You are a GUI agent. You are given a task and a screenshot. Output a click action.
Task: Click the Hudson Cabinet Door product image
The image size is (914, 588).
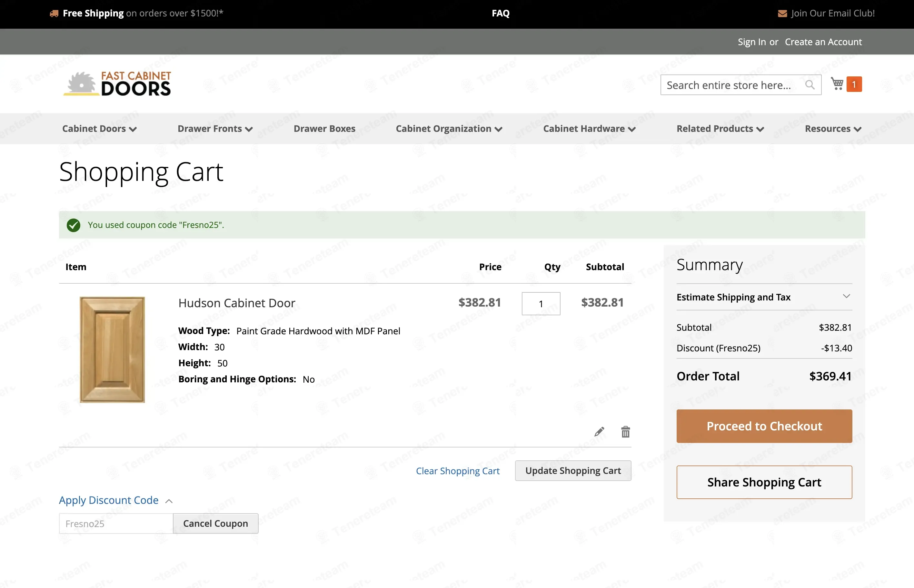(112, 349)
